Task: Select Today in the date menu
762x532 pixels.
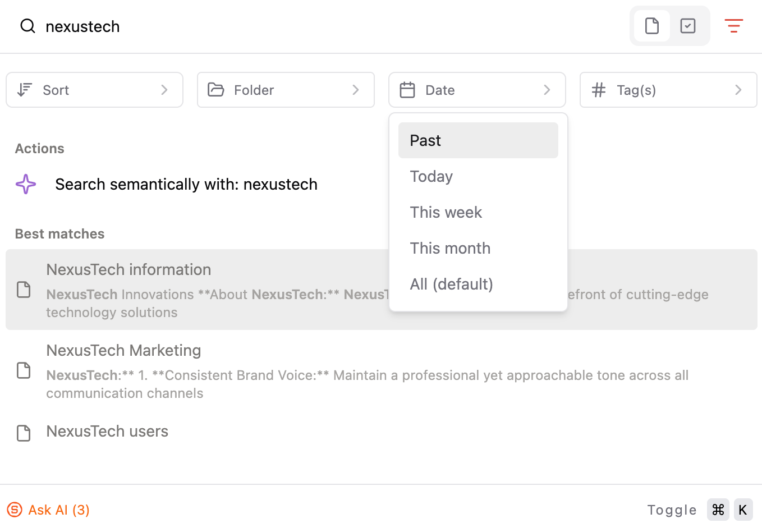Action: 478,176
